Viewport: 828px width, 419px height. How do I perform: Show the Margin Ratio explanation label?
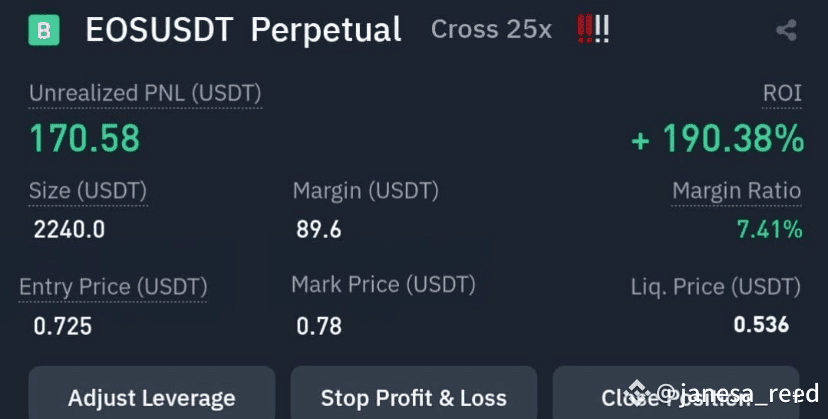coord(736,191)
